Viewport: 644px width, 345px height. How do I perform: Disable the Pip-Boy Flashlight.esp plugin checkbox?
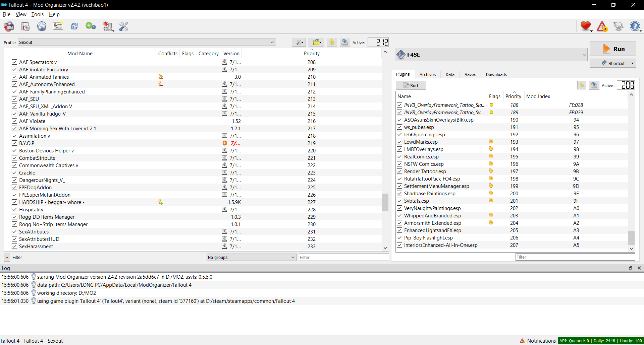pyautogui.click(x=399, y=237)
